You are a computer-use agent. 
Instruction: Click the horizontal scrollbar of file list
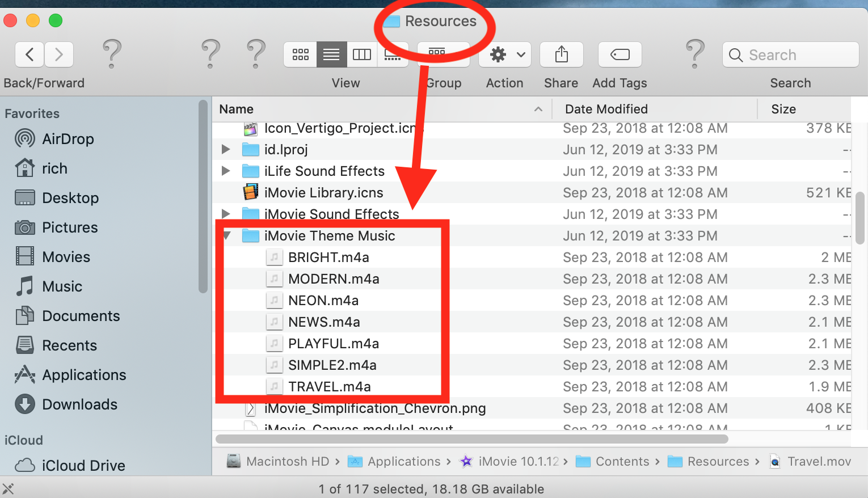(x=472, y=439)
